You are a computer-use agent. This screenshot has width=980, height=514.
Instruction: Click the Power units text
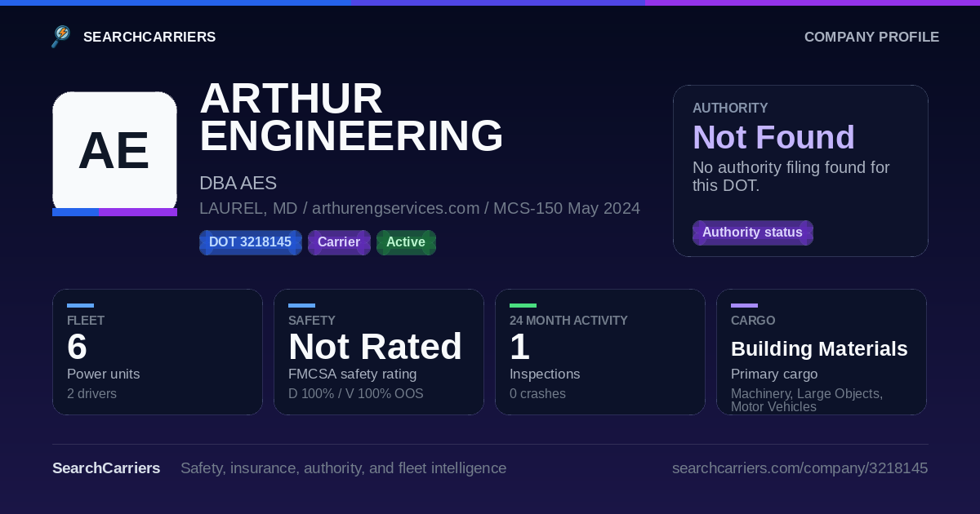(103, 374)
